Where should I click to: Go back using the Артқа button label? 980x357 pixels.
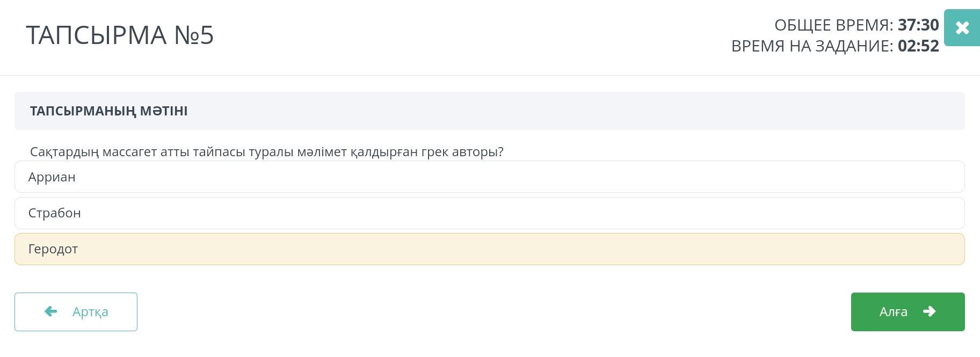(90, 311)
